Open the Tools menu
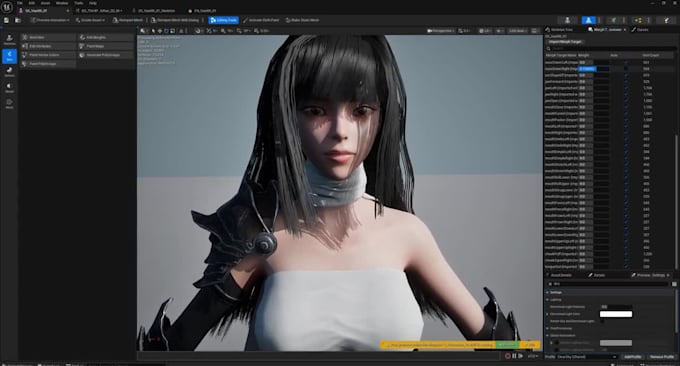This screenshot has height=366, width=680. tap(78, 3)
